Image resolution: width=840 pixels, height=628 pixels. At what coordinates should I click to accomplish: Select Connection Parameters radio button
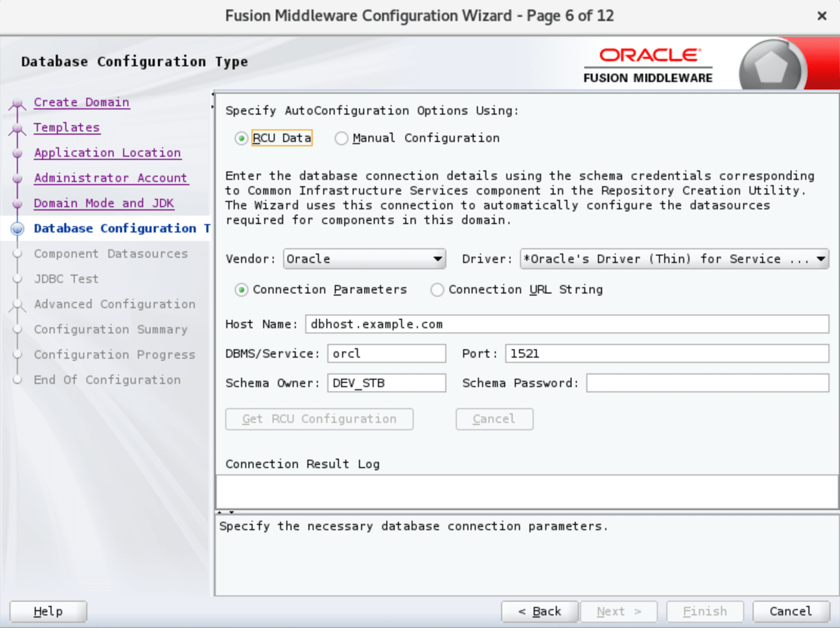pyautogui.click(x=241, y=290)
